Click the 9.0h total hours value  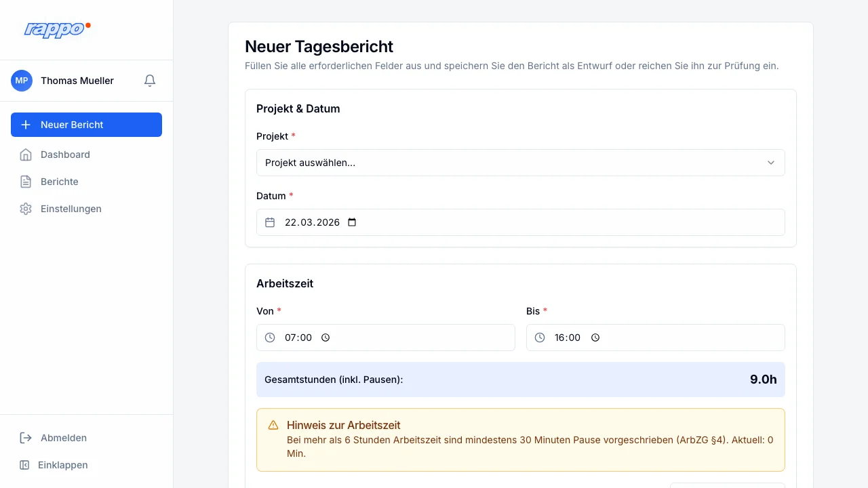(x=764, y=380)
